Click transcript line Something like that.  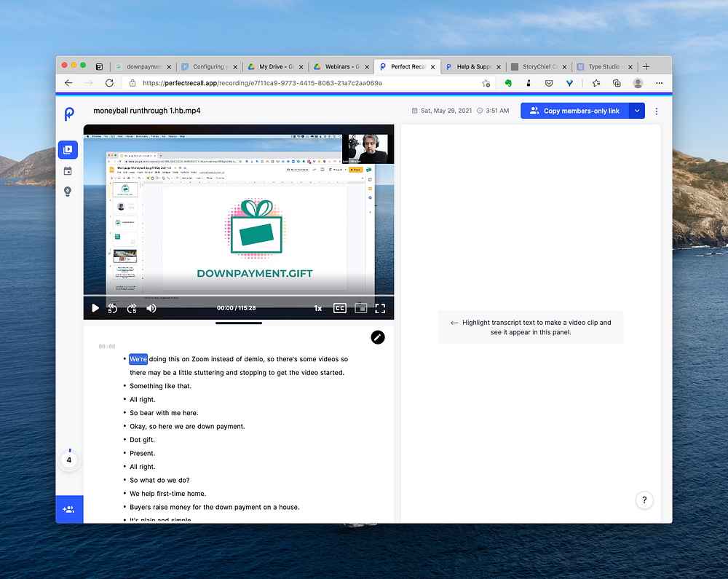click(x=161, y=386)
